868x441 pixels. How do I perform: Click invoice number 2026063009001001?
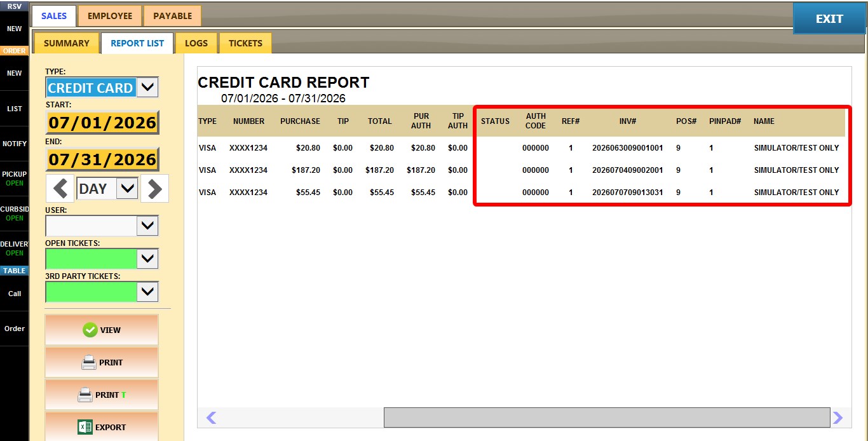click(x=627, y=148)
